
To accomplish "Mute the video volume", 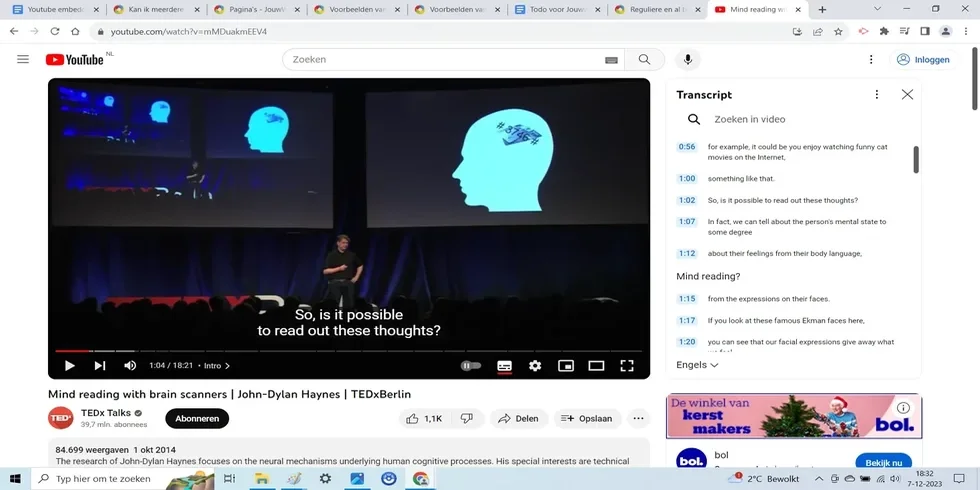I will pyautogui.click(x=130, y=366).
